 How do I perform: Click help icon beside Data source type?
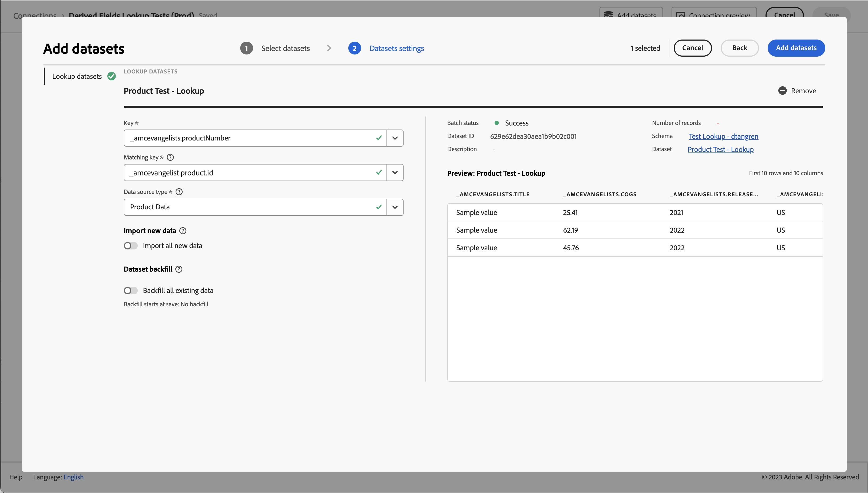pyautogui.click(x=179, y=192)
